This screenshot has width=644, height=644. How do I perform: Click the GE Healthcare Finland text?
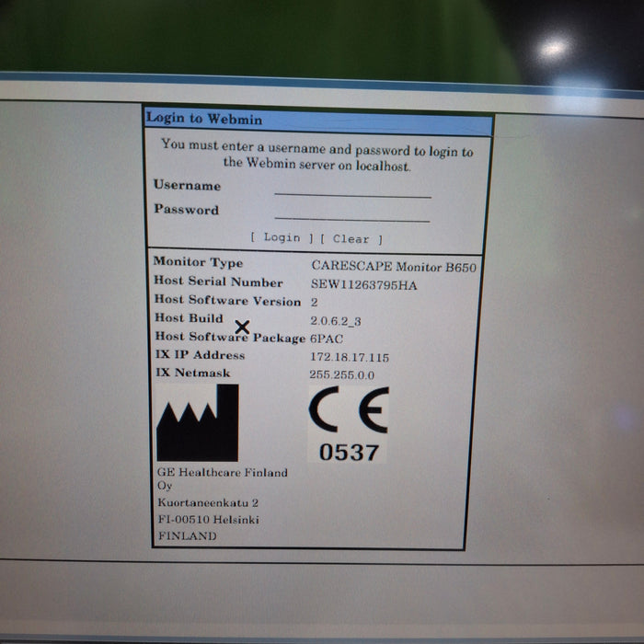223,473
